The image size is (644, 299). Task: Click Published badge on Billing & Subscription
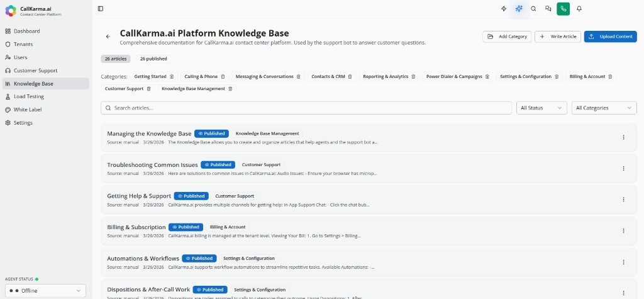[x=186, y=227]
